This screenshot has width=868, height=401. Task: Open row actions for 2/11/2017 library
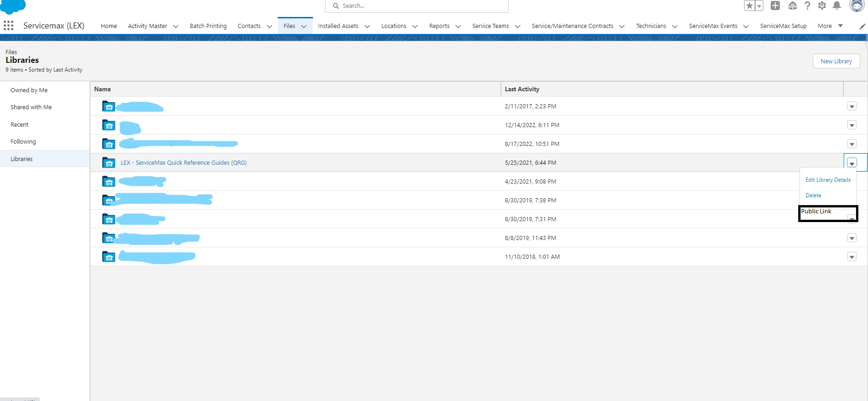click(851, 106)
